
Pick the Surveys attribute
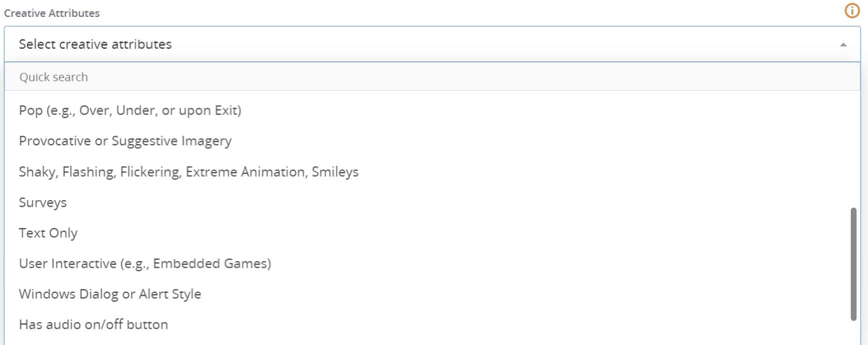(43, 202)
